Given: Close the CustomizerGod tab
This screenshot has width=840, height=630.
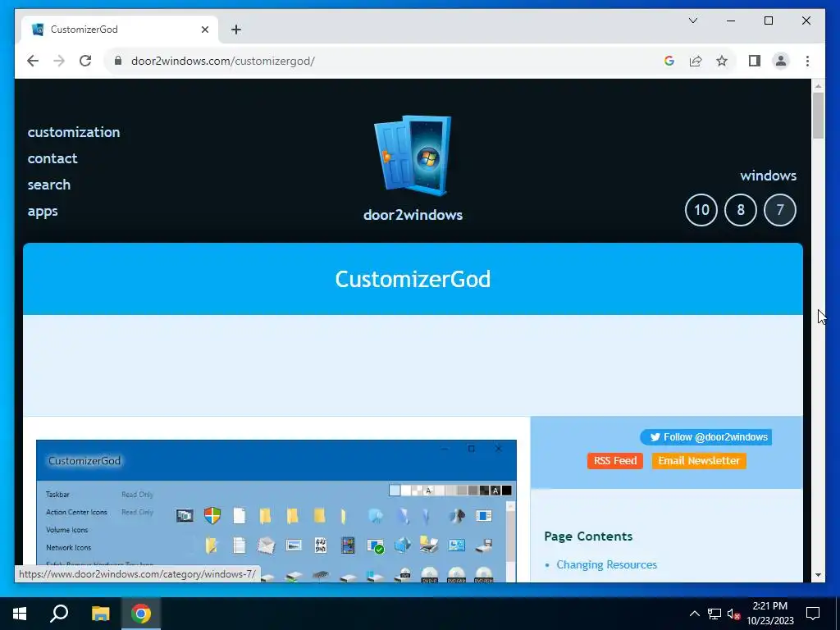Looking at the screenshot, I should 204,30.
